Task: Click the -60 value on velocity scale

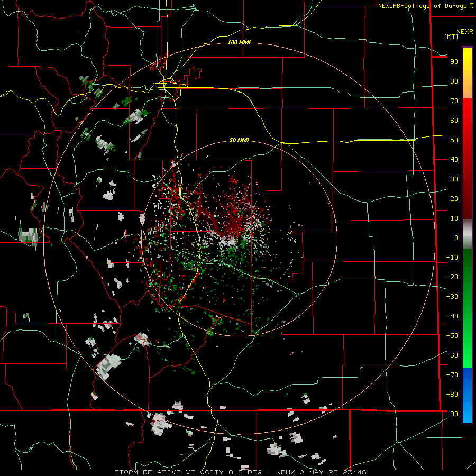Action: coord(452,355)
